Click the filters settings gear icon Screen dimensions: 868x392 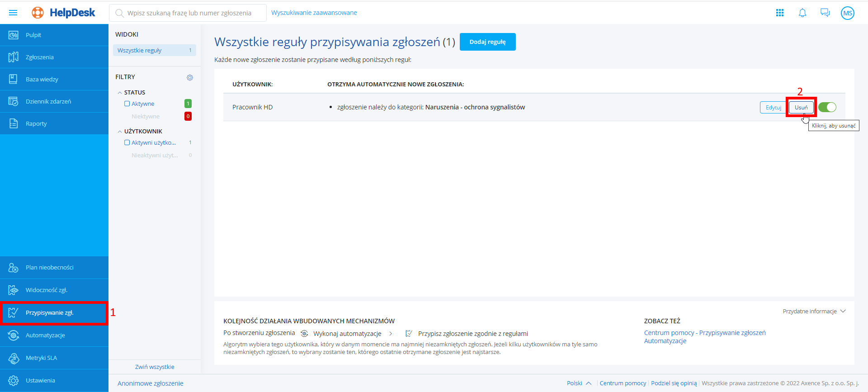(190, 77)
